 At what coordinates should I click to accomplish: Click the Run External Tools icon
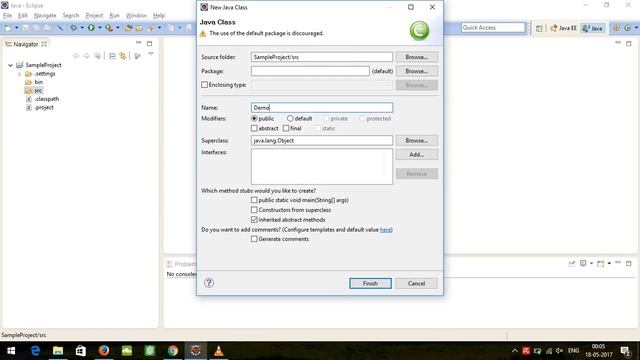[x=109, y=28]
